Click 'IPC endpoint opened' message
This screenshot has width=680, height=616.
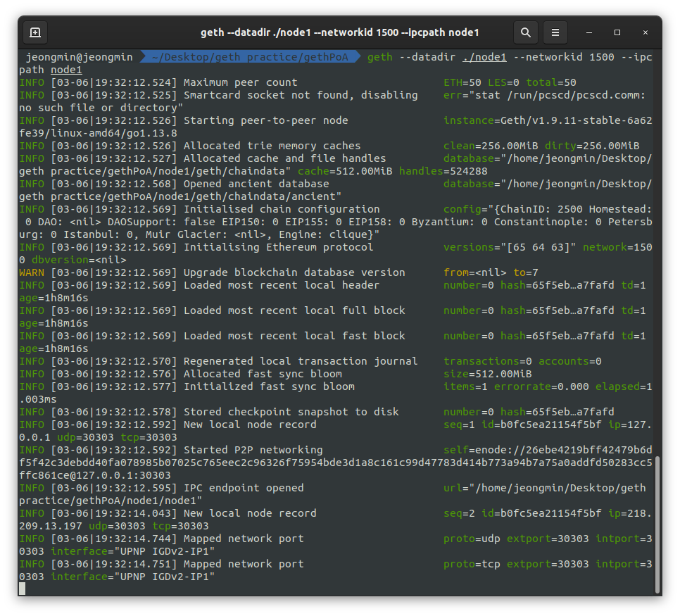[244, 488]
